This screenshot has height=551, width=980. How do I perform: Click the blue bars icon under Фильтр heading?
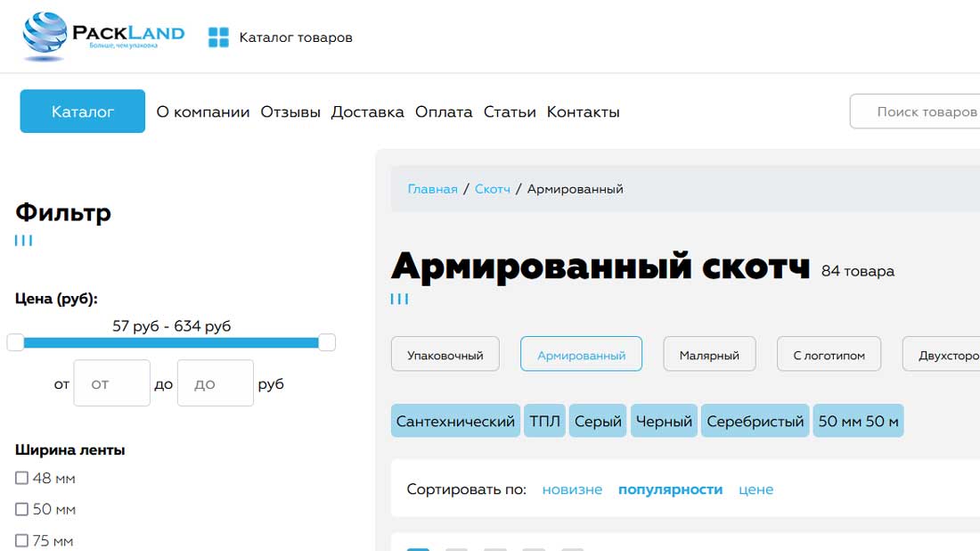tap(23, 239)
